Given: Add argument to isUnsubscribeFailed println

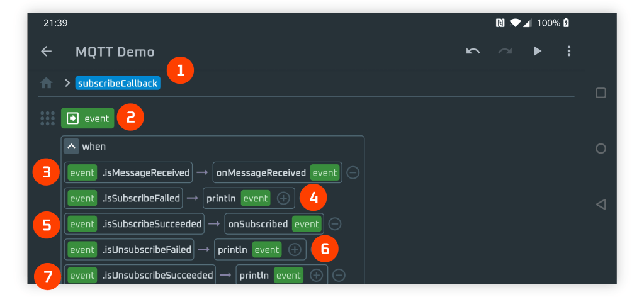Looking at the screenshot, I should click(x=295, y=250).
